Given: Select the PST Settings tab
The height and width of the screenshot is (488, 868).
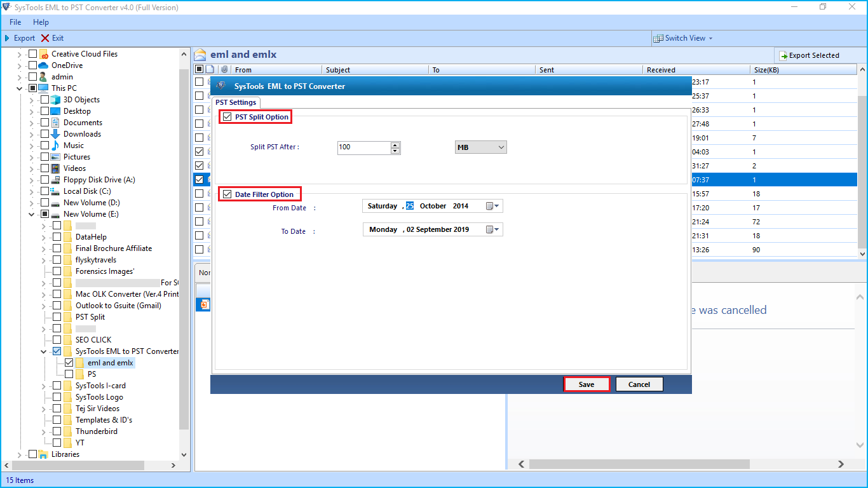Looking at the screenshot, I should [x=236, y=102].
